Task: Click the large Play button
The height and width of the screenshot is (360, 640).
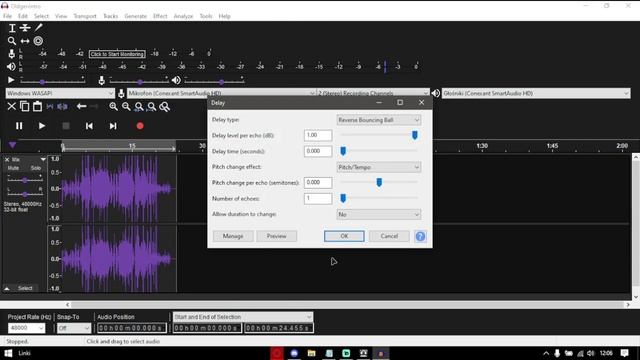Action: tap(42, 126)
